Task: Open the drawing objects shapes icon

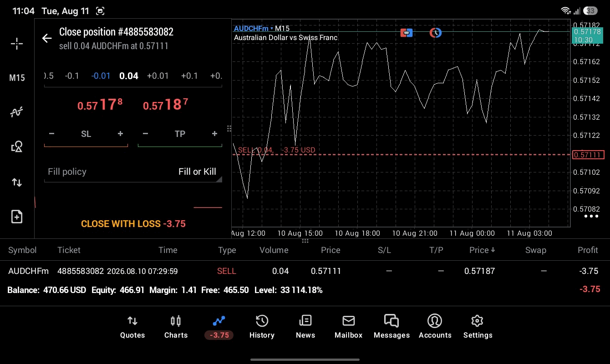Action: click(x=17, y=147)
